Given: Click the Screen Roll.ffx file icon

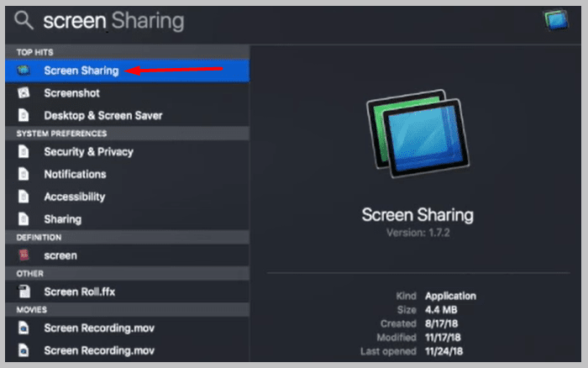Looking at the screenshot, I should pos(24,292).
